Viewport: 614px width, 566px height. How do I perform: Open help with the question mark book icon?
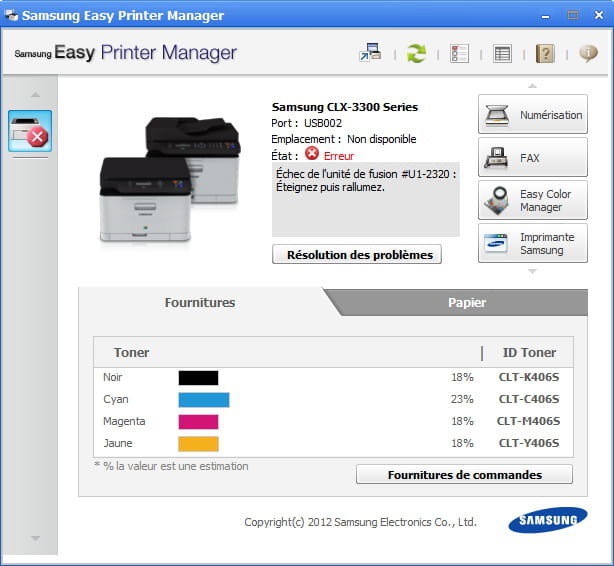545,53
